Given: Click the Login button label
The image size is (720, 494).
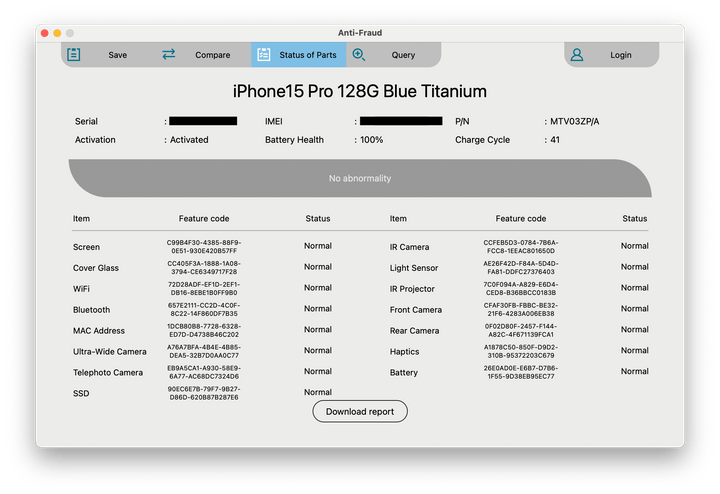Looking at the screenshot, I should tap(621, 55).
